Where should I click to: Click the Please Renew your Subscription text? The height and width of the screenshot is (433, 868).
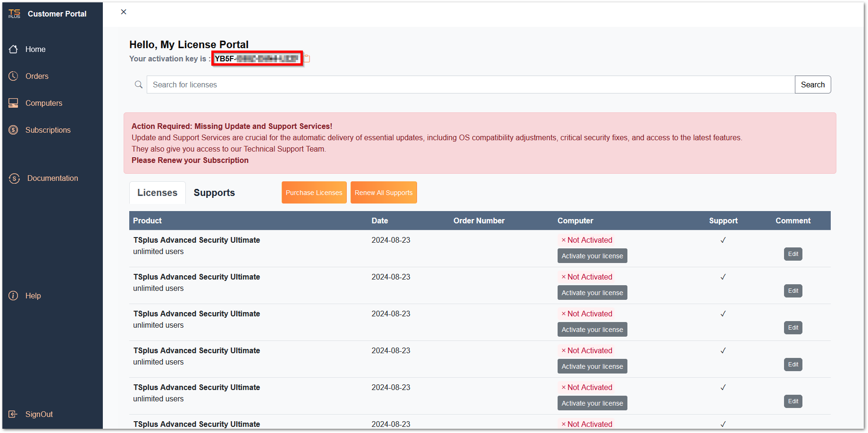click(x=190, y=160)
